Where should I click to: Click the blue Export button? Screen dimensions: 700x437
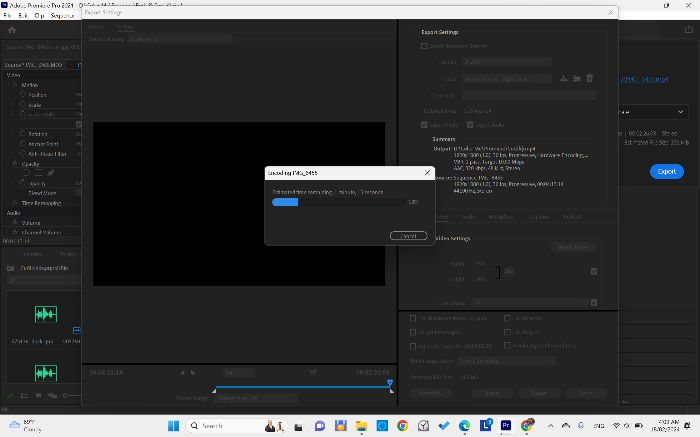click(667, 171)
